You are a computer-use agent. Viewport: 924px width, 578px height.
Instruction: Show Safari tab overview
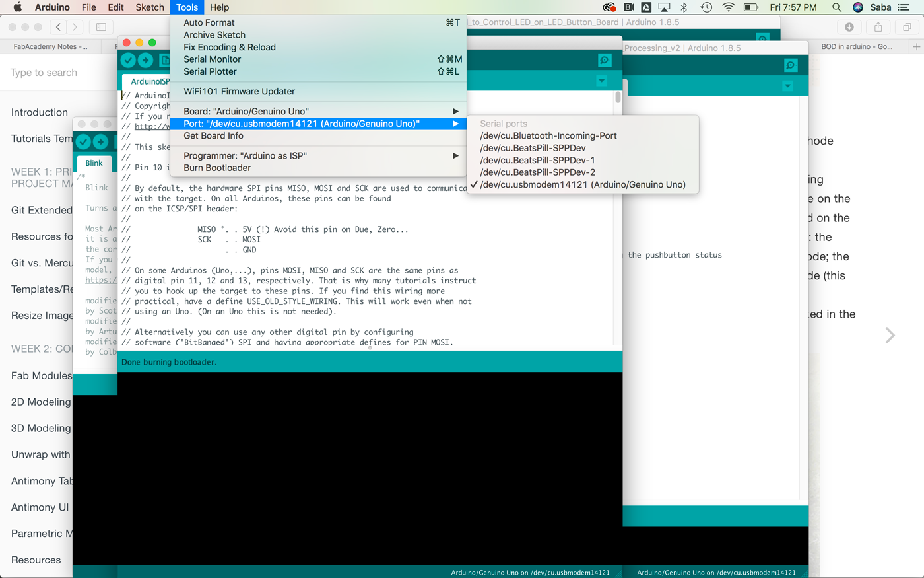click(907, 27)
